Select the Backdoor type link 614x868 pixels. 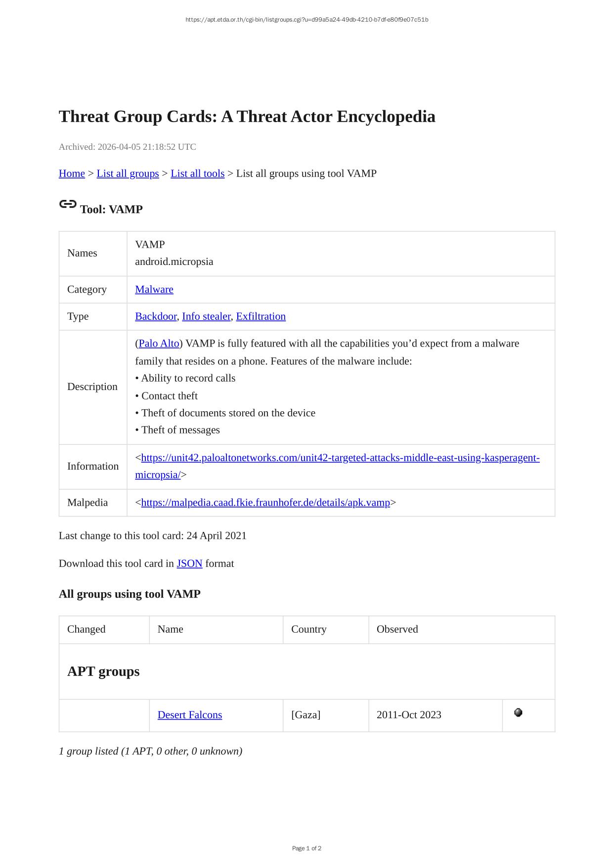click(156, 316)
